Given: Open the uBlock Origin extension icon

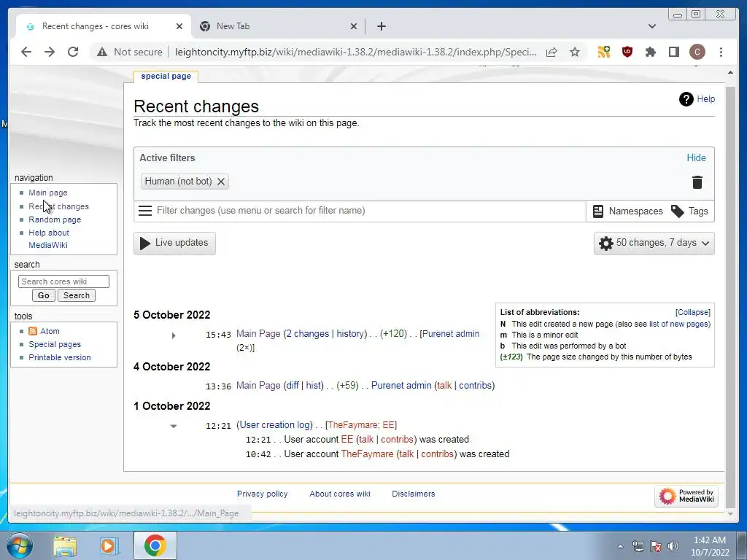Looking at the screenshot, I should coord(627,52).
